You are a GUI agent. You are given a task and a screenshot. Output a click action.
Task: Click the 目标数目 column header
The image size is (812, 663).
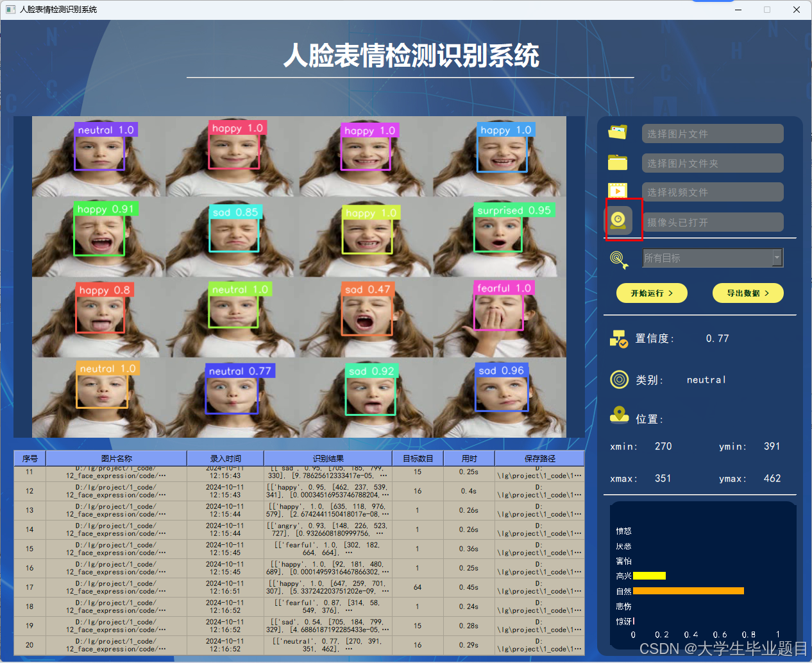coord(418,458)
